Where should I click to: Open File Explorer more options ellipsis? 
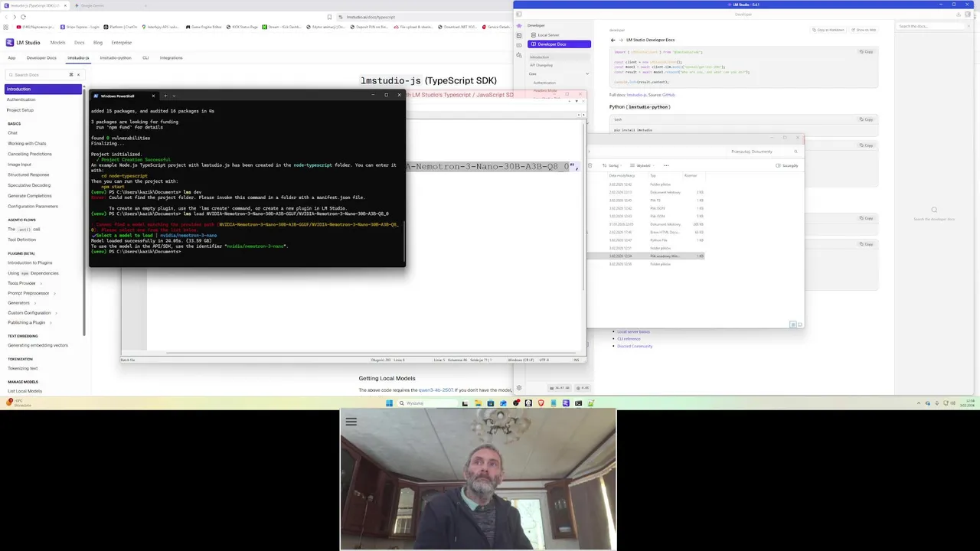pyautogui.click(x=666, y=165)
